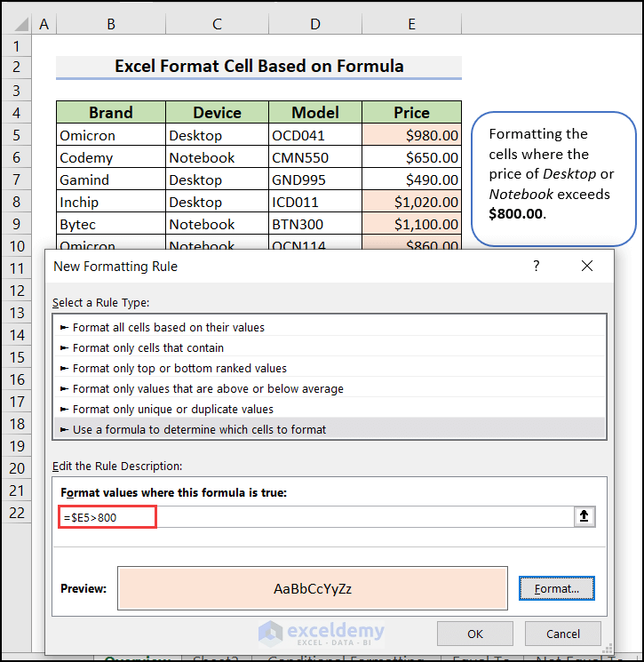
Task: Select row 2 header
Action: click(x=17, y=68)
